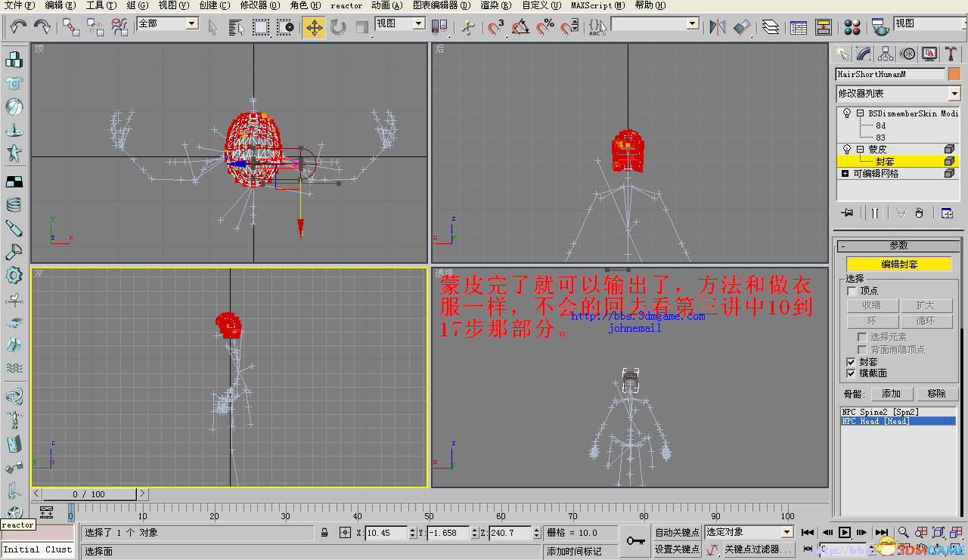Toggle the 3D Snaps magnet icon
This screenshot has height=560, width=968.
point(496,27)
